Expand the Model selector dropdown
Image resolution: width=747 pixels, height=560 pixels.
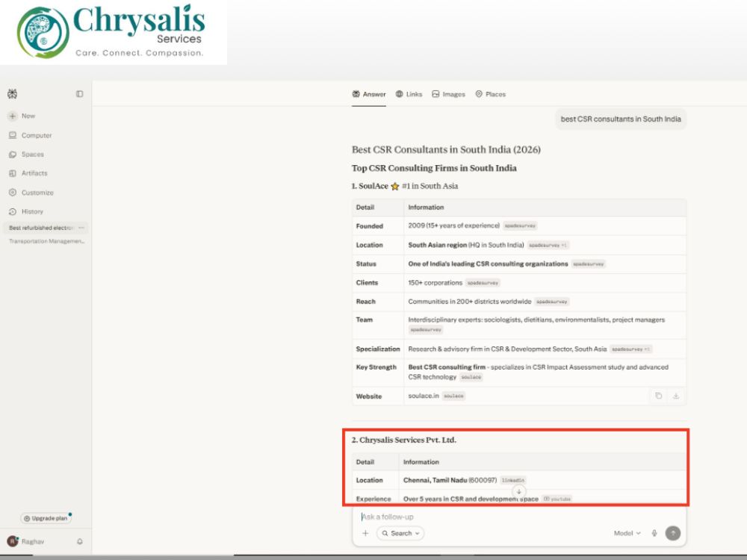coord(627,533)
